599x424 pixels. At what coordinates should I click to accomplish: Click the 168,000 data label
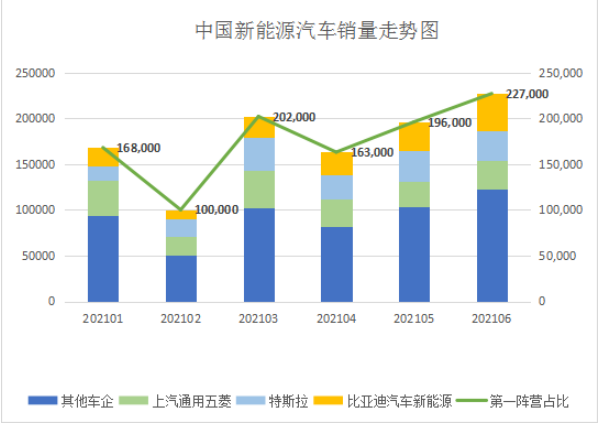point(139,148)
